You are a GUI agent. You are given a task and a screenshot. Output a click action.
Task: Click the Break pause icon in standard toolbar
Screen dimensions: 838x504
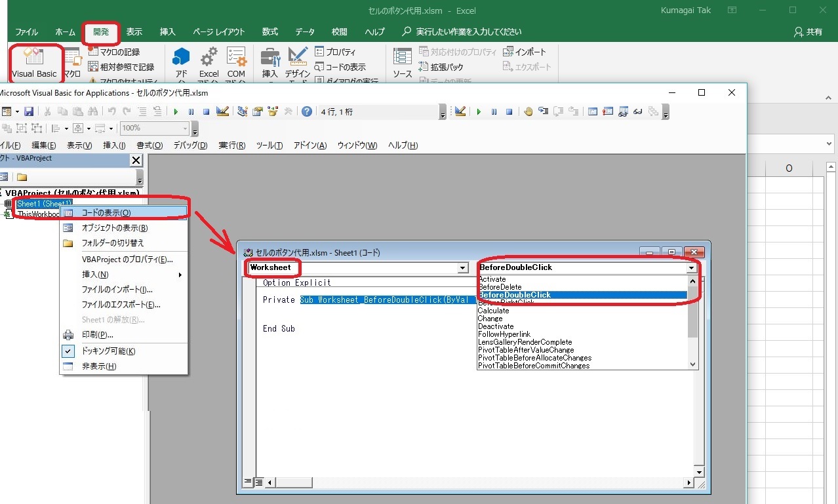click(191, 111)
